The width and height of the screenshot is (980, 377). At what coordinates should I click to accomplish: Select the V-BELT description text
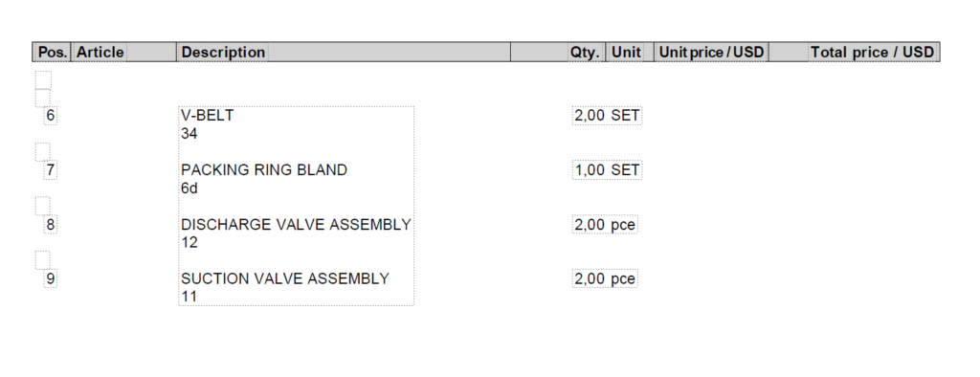click(208, 116)
